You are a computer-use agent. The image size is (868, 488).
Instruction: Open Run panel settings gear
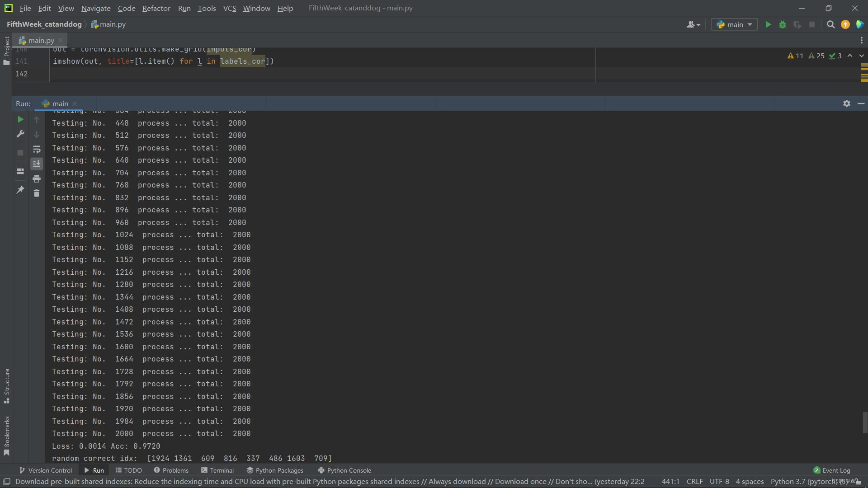[x=846, y=103]
